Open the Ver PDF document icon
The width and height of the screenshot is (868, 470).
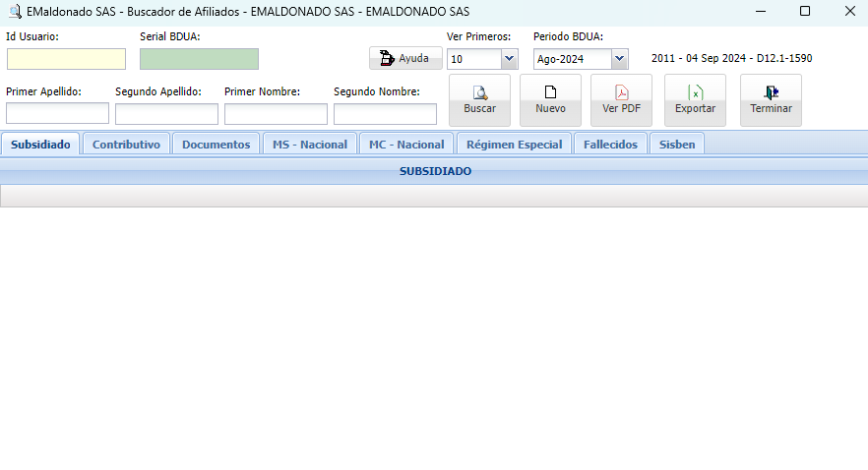(621, 92)
